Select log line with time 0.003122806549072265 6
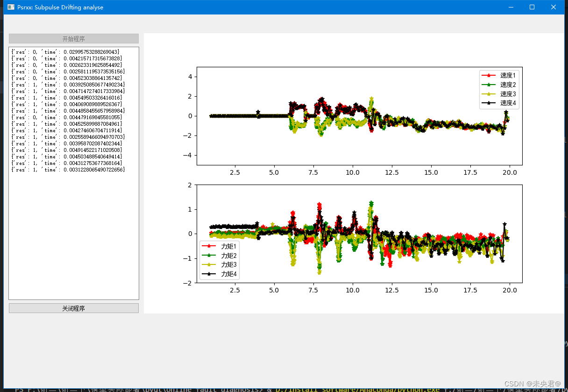The width and height of the screenshot is (568, 392). [68, 170]
